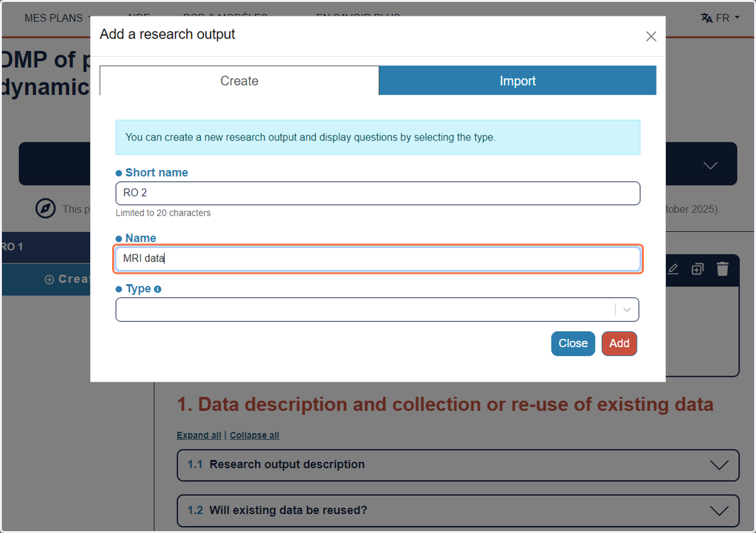Close the Add a research output dialog
The height and width of the screenshot is (533, 756).
pos(651,37)
